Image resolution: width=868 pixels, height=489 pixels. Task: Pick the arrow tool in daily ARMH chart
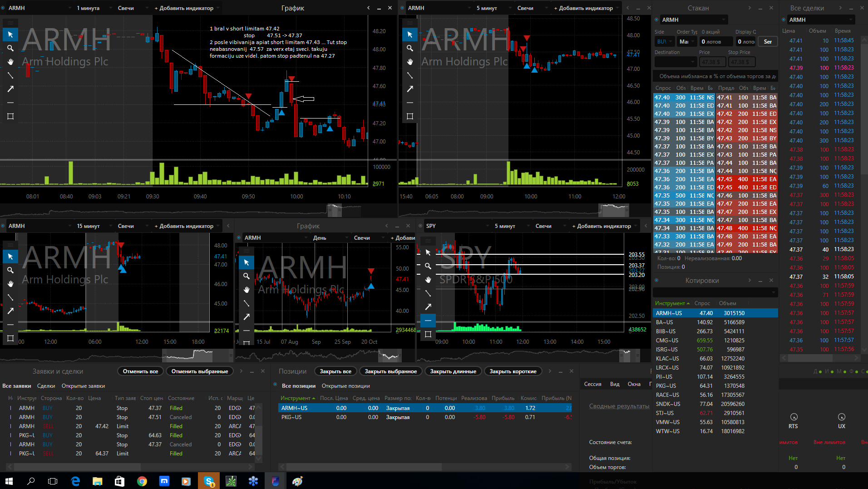[246, 317]
